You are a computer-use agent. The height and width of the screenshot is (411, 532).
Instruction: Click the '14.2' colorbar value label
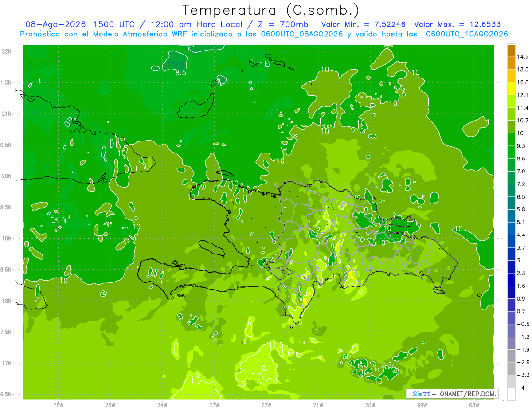coord(523,57)
